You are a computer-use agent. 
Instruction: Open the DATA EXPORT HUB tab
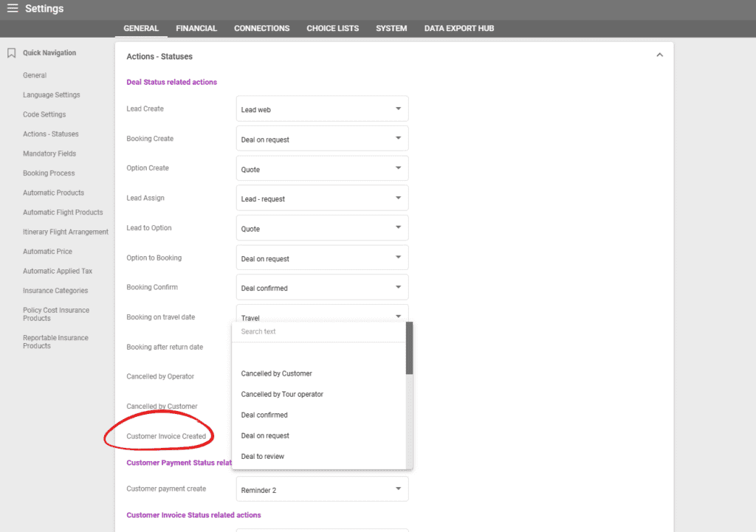pos(459,28)
